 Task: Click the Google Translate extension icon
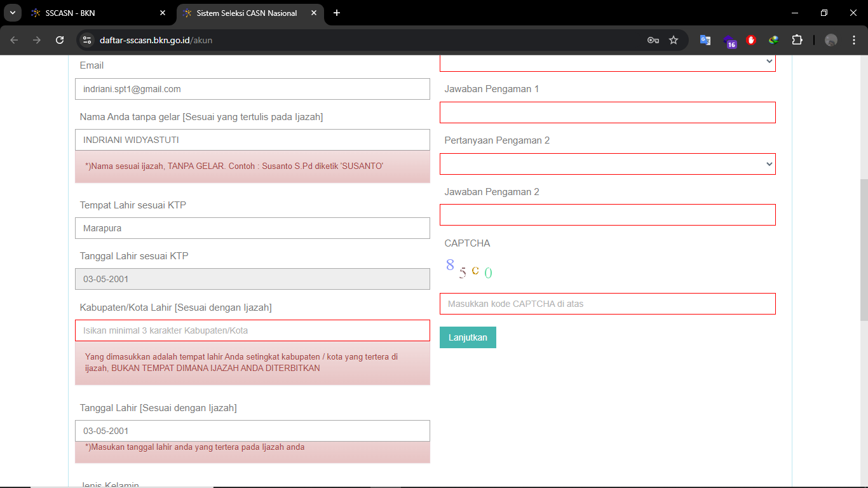coord(705,40)
